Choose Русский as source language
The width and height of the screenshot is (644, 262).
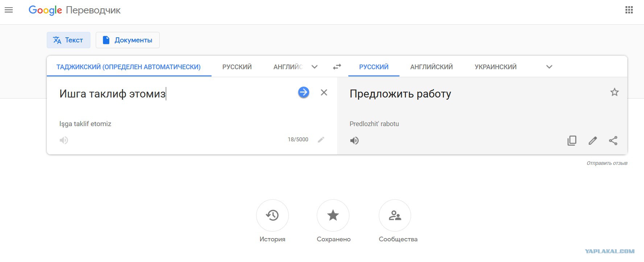(237, 67)
